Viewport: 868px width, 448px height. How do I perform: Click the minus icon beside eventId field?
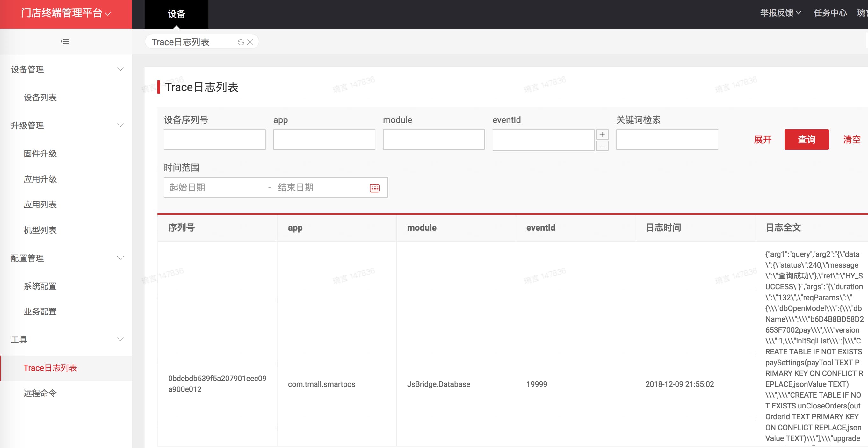pos(602,146)
